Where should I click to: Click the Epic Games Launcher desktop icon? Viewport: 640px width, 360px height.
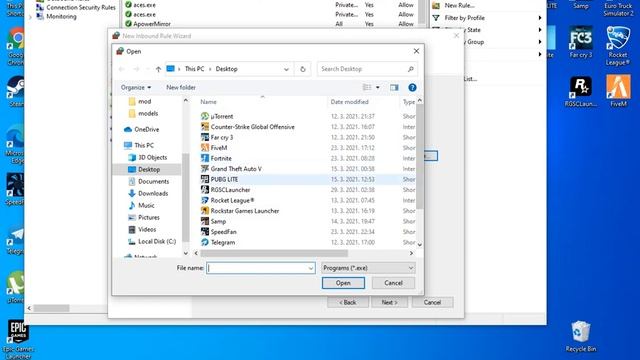coord(18,340)
